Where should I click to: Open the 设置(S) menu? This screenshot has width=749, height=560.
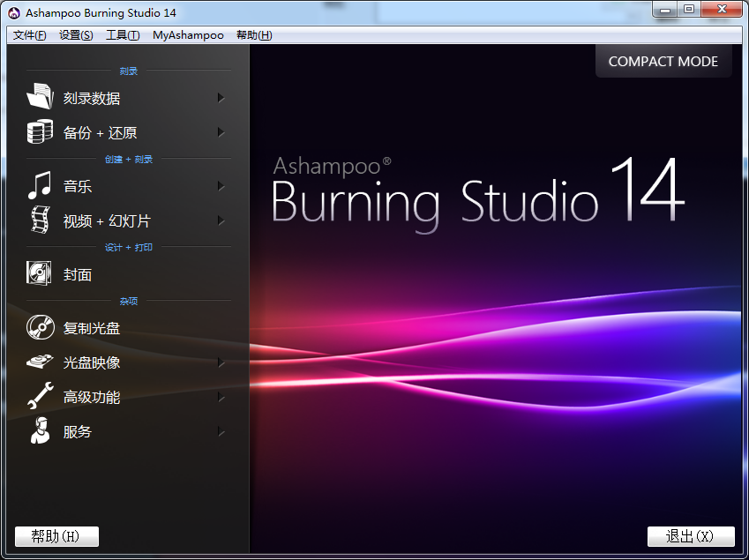(76, 35)
